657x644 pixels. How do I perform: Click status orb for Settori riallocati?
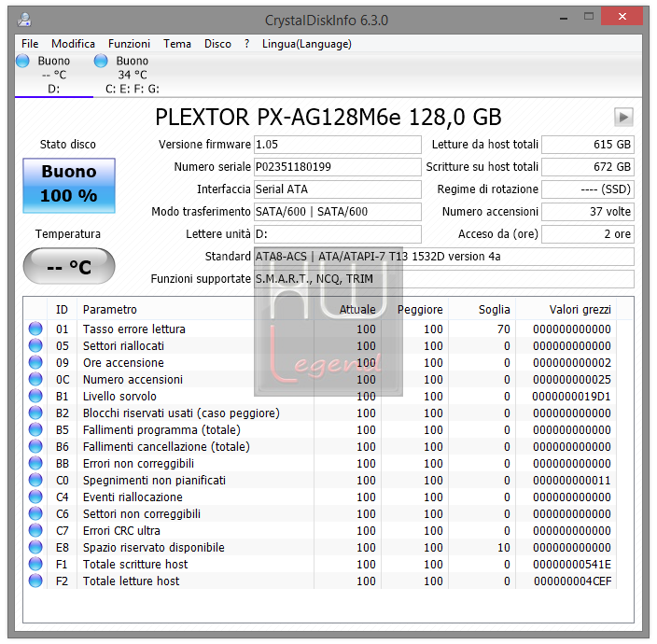[35, 345]
